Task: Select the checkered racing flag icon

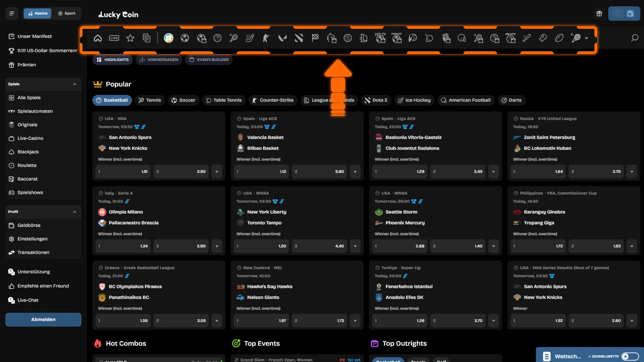Action: click(315, 38)
